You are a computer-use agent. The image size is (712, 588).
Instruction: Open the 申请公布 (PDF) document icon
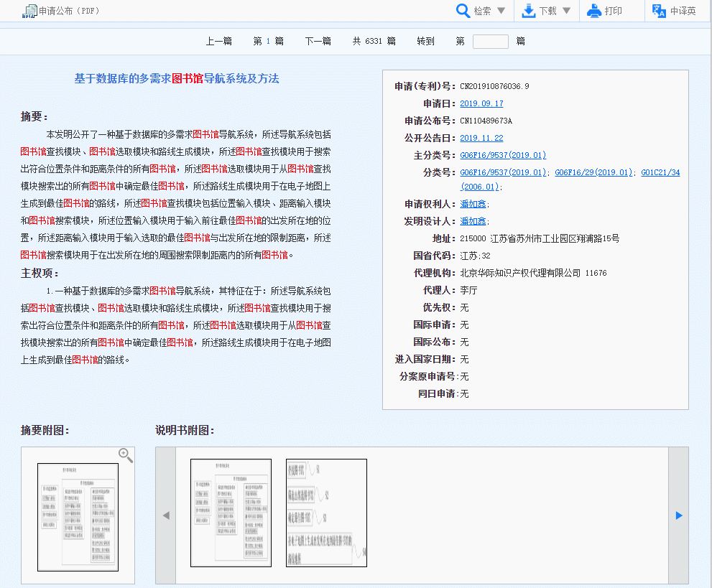click(29, 11)
